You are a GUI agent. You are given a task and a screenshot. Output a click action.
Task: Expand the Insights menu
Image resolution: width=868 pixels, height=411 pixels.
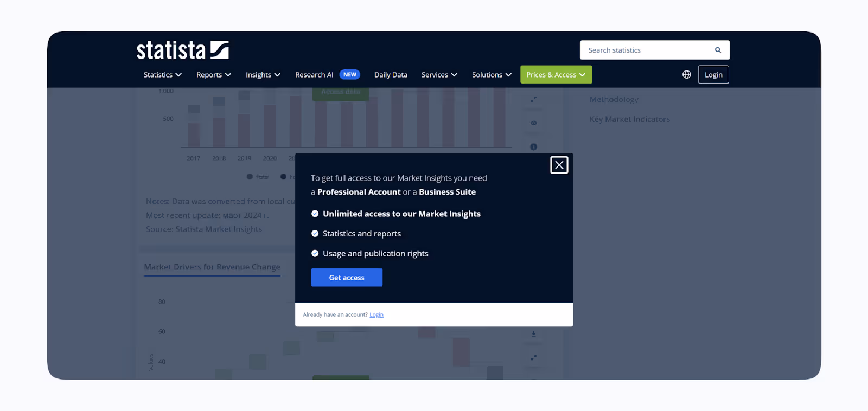click(263, 75)
